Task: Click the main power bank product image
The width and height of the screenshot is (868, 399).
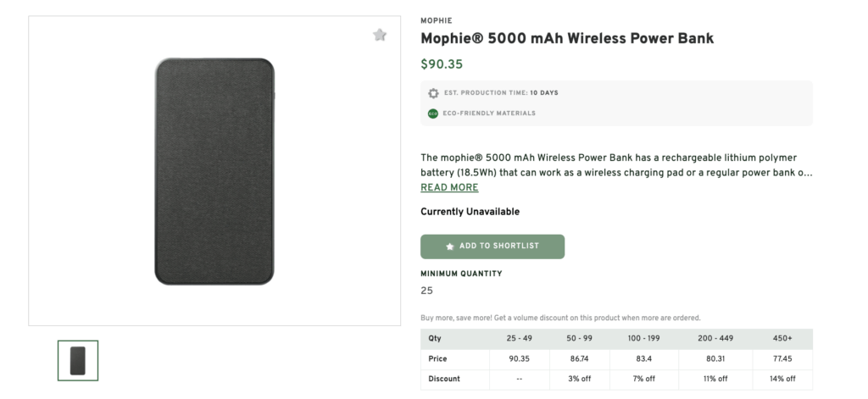Action: pos(214,171)
